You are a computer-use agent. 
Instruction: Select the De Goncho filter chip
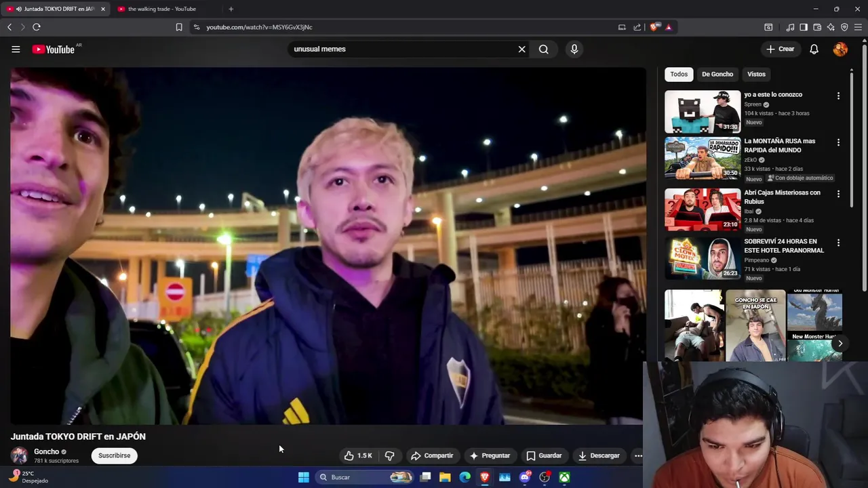pos(717,74)
